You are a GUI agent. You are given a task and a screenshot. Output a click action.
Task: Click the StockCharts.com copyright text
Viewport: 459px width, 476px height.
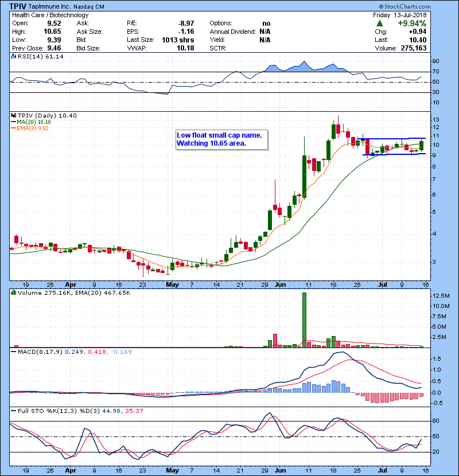[x=404, y=6]
